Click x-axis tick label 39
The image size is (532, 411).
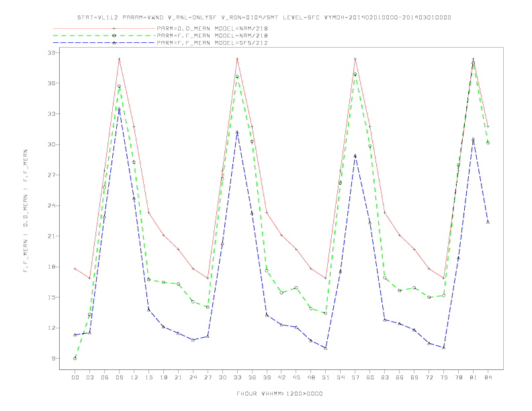(x=267, y=377)
